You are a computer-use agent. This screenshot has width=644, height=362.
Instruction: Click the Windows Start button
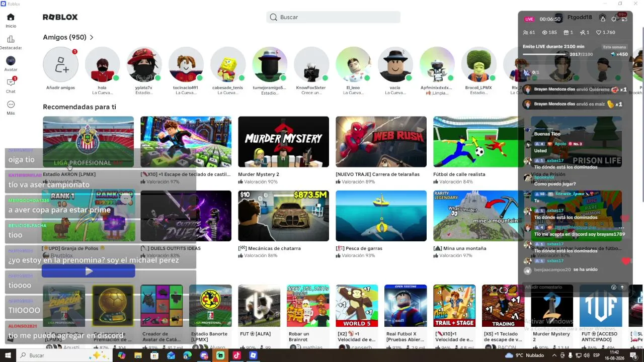8,355
